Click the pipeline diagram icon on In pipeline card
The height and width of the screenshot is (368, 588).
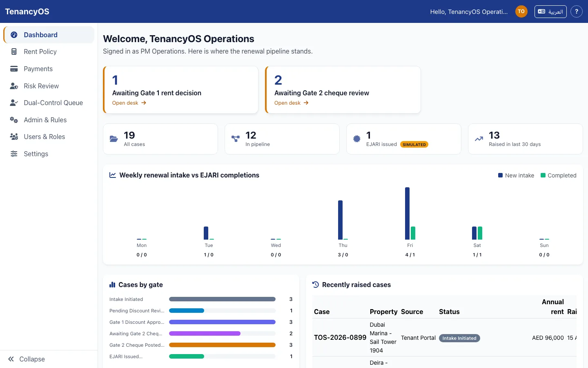(x=235, y=139)
